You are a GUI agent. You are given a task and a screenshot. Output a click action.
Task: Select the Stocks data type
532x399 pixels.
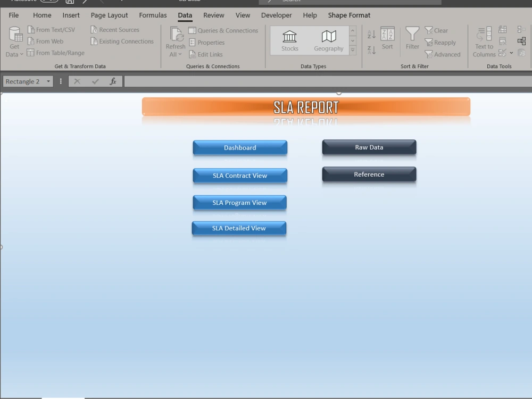289,40
